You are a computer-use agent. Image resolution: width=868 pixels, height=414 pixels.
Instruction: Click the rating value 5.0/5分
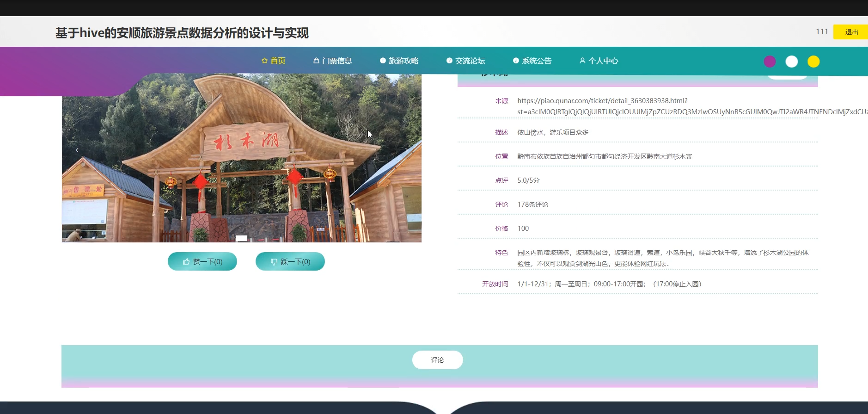pyautogui.click(x=528, y=180)
